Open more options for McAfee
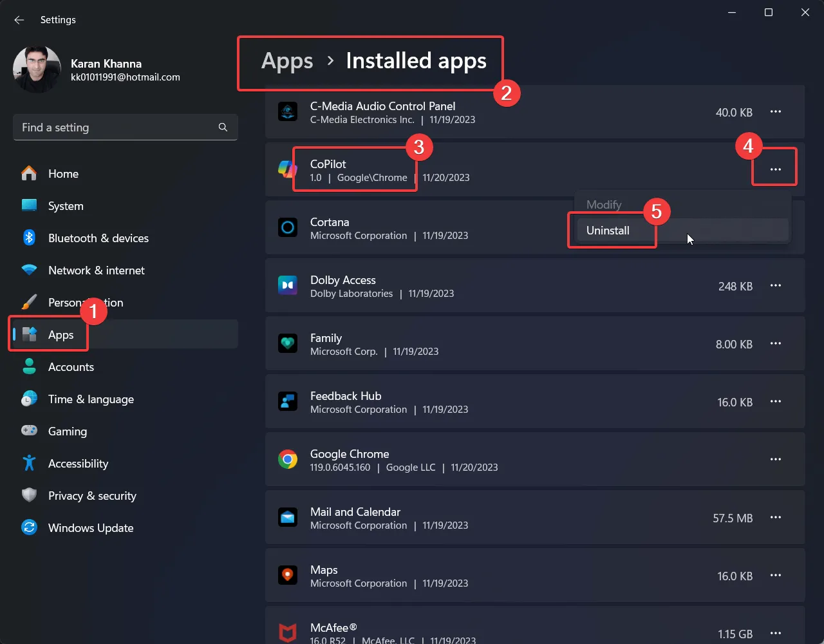The width and height of the screenshot is (824, 644). click(776, 634)
